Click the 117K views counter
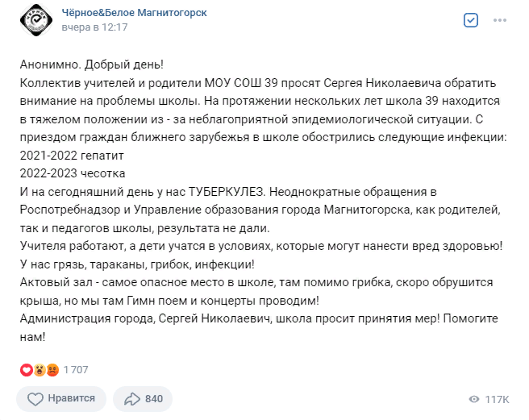Viewport: 529px width, 420px height. pyautogui.click(x=496, y=400)
